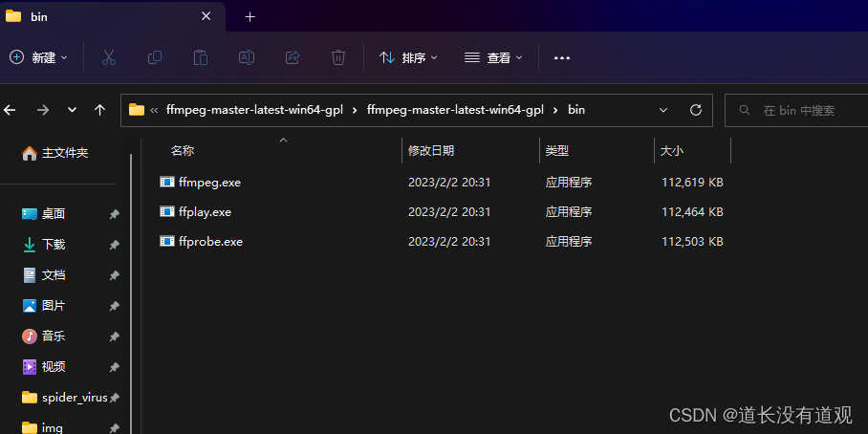
Task: Select ffprobe.exe file name
Action: click(x=211, y=242)
